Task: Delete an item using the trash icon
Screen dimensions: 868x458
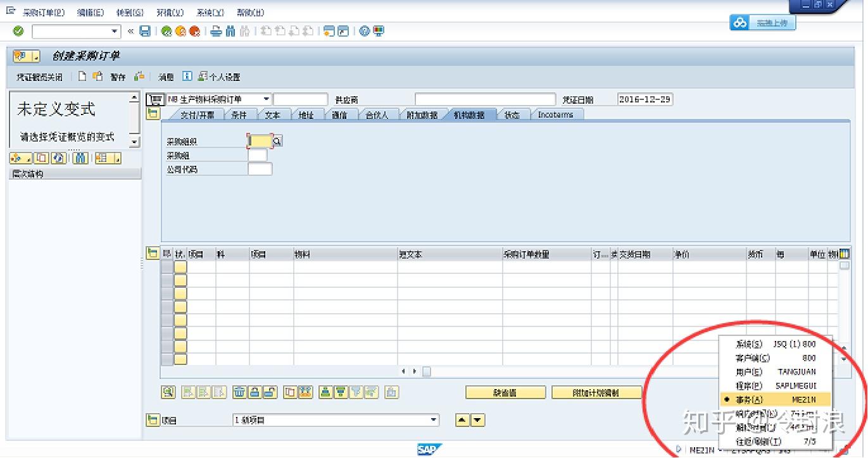Action: [x=238, y=392]
